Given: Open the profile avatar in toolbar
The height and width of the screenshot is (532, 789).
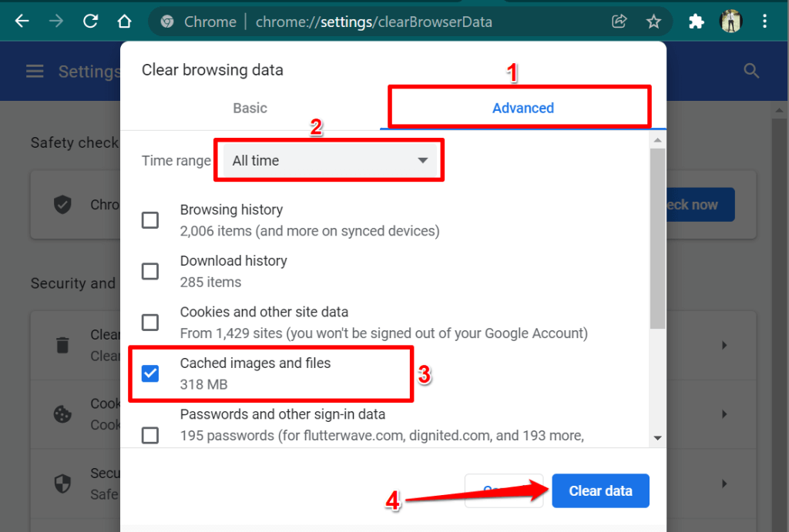Looking at the screenshot, I should (730, 22).
